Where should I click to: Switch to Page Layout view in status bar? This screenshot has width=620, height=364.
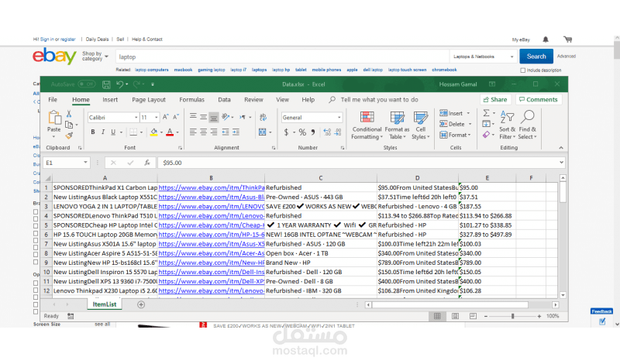coord(455,316)
